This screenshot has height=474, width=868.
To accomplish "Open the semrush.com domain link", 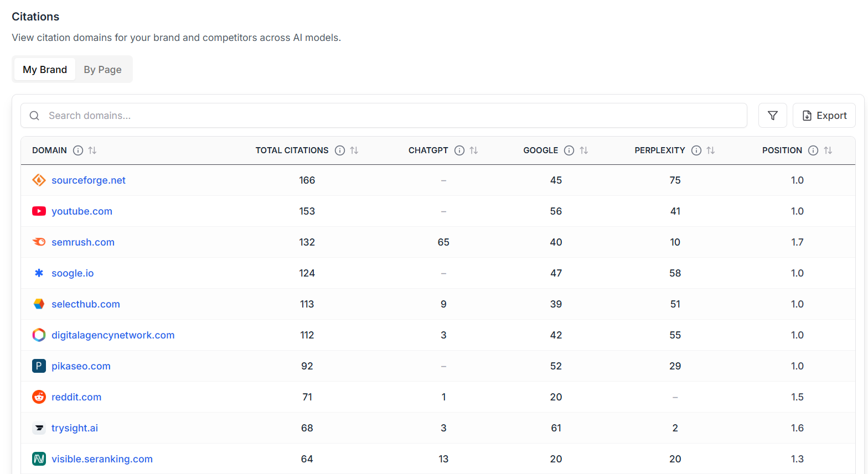I will (83, 242).
